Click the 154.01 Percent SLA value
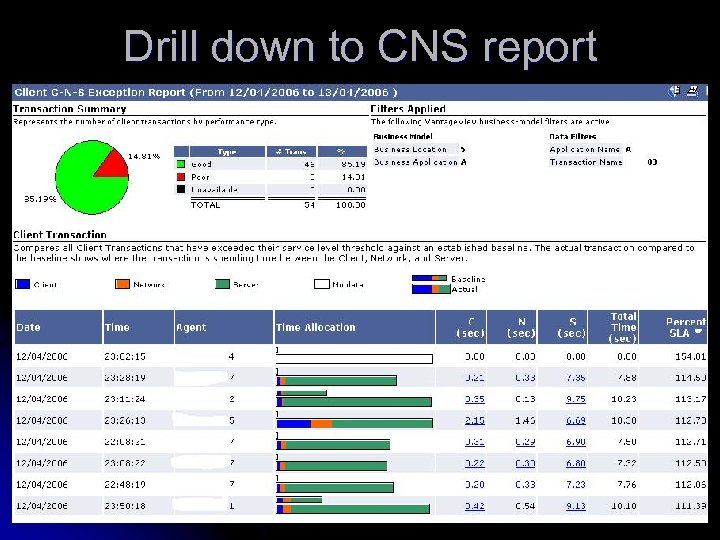Screen dimensions: 720x540 pyautogui.click(x=690, y=356)
